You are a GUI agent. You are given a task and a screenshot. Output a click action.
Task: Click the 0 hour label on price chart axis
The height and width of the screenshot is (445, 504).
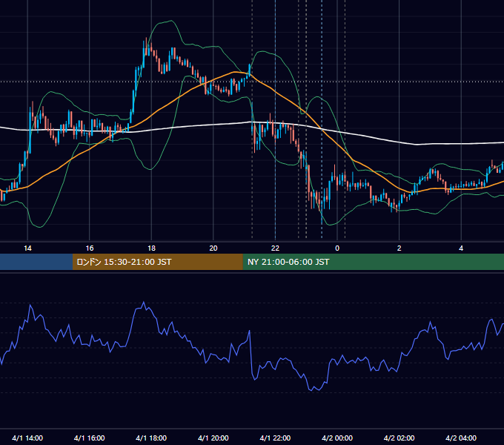(x=337, y=248)
